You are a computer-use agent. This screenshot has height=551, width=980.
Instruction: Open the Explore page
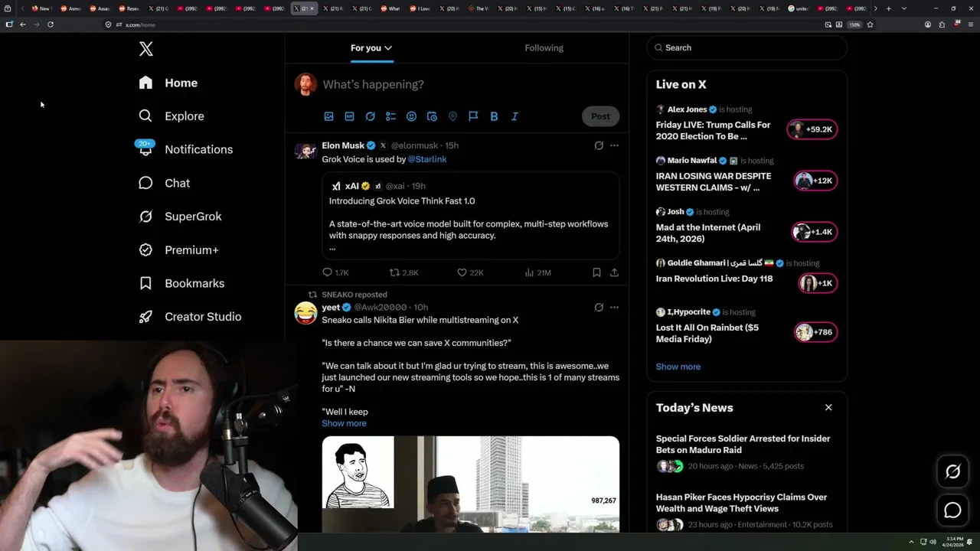point(171,116)
